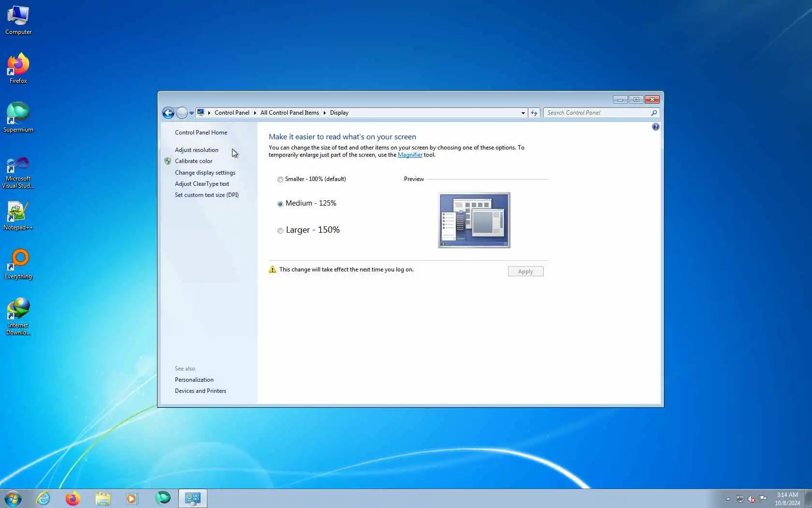Select Medium - 125% option
812x508 pixels.
[x=307, y=203]
